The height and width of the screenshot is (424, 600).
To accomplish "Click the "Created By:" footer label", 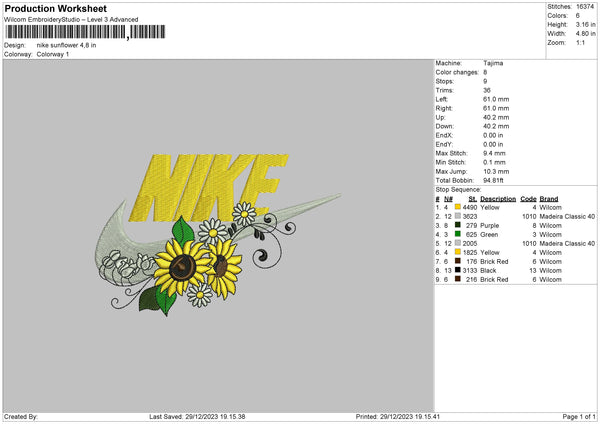I will (x=21, y=416).
